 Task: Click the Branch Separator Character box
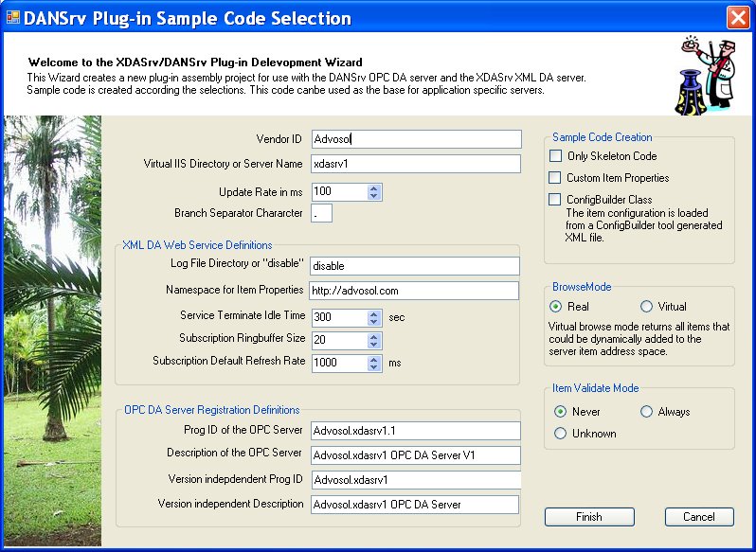[x=321, y=213]
